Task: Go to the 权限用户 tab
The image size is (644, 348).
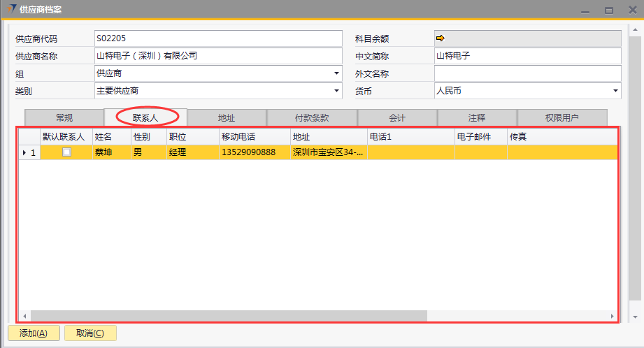Action: click(562, 118)
